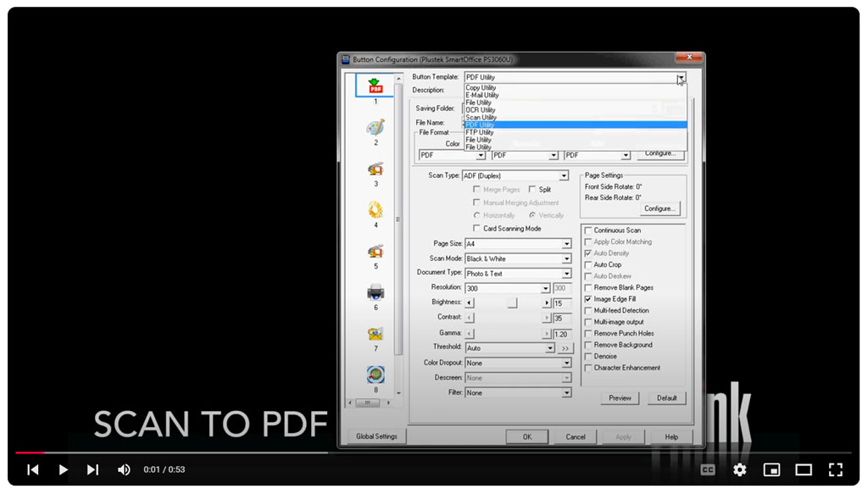This screenshot has width=868, height=494.
Task: Click the brightness slider thumb
Action: point(513,303)
